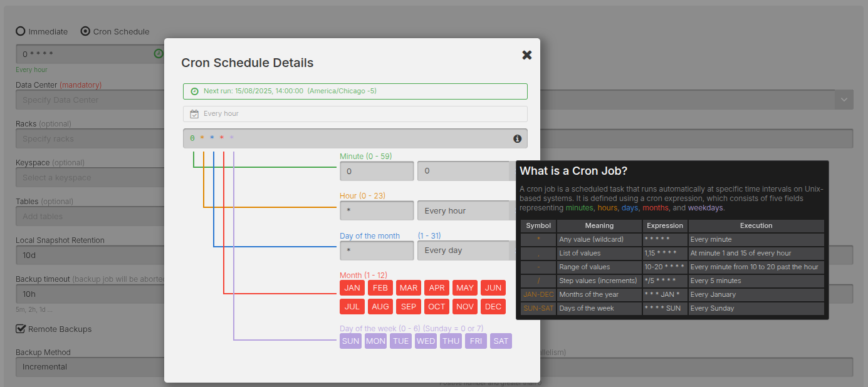Screen dimensions: 868x387
Task: Click the Local Snapshot Retention field
Action: 88,255
